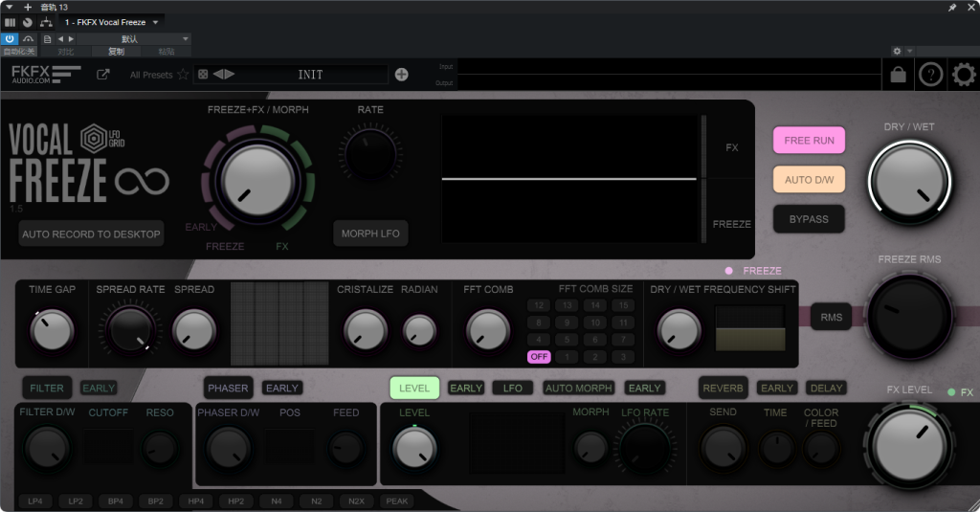
Task: Pin the plugin window with pin icon
Action: coord(952,8)
